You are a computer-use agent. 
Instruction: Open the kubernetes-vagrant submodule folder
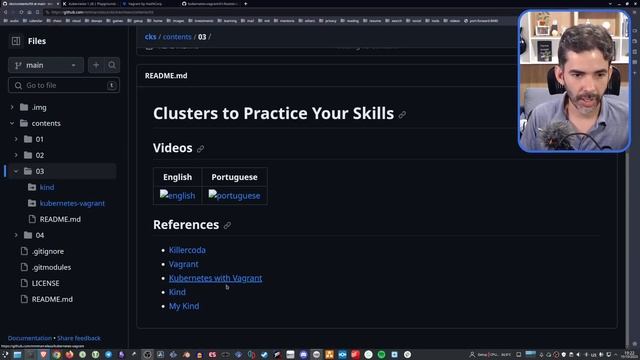pyautogui.click(x=72, y=203)
